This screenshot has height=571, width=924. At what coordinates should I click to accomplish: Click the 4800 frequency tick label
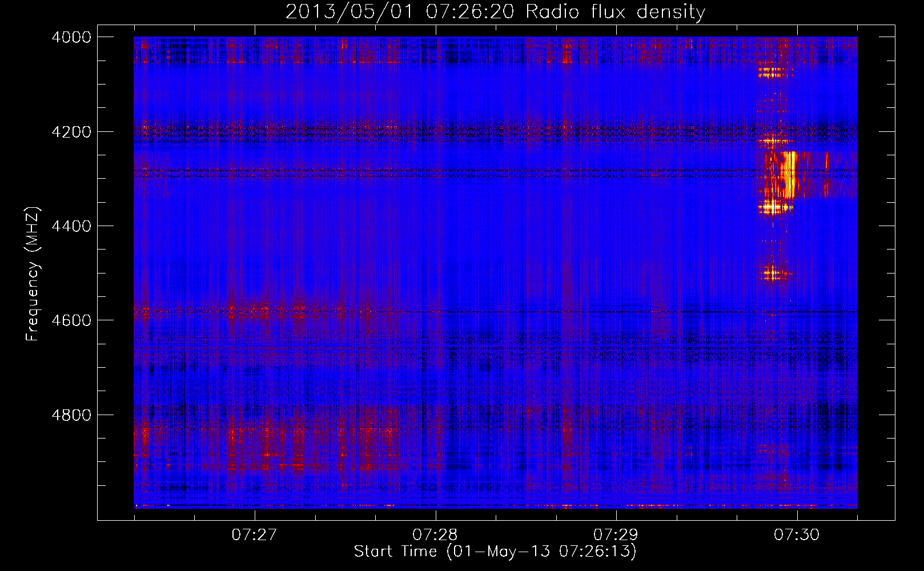click(71, 415)
